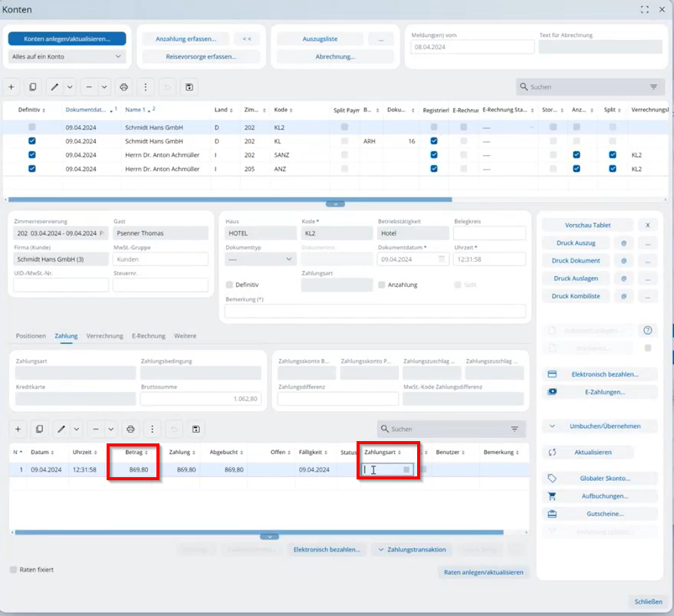Select the Zahlung tab
The height and width of the screenshot is (616, 674).
(66, 336)
